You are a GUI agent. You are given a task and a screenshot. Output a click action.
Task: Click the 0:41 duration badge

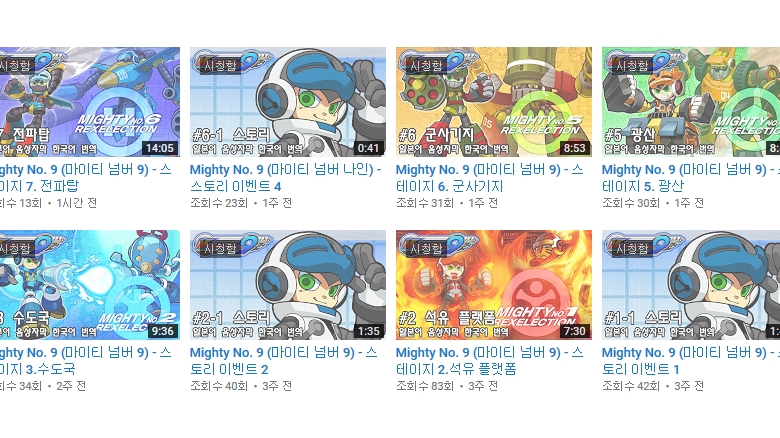369,148
